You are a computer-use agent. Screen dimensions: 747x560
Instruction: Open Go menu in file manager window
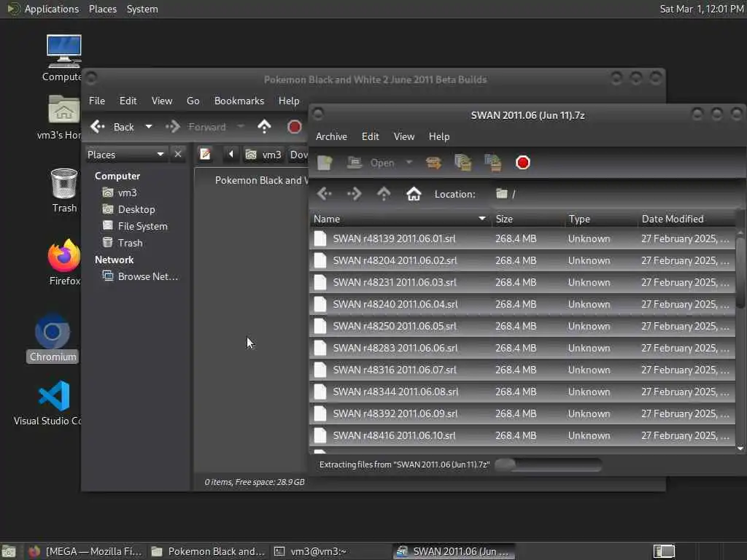pyautogui.click(x=193, y=101)
